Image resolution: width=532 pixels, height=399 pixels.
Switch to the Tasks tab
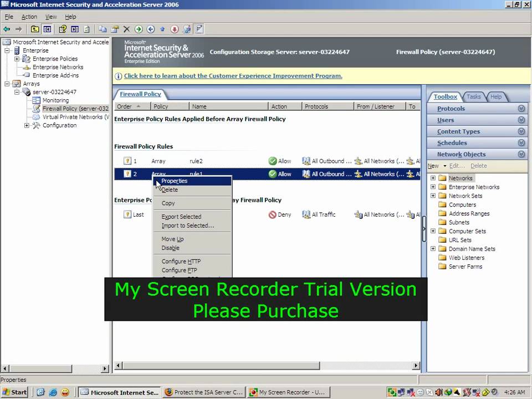[x=473, y=96]
